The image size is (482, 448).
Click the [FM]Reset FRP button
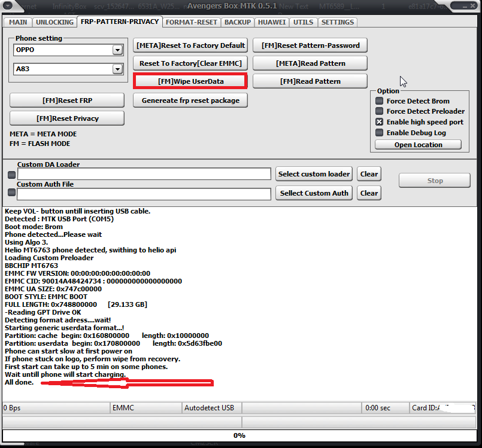click(x=67, y=100)
